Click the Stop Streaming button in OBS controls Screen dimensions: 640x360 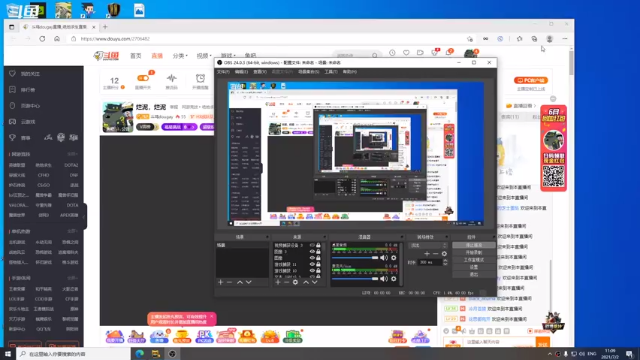pos(473,245)
